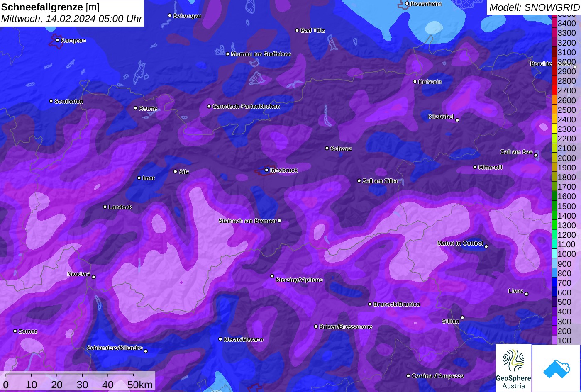
Task: Click the Schneefallgrenze [m] title
Action: 51,7
